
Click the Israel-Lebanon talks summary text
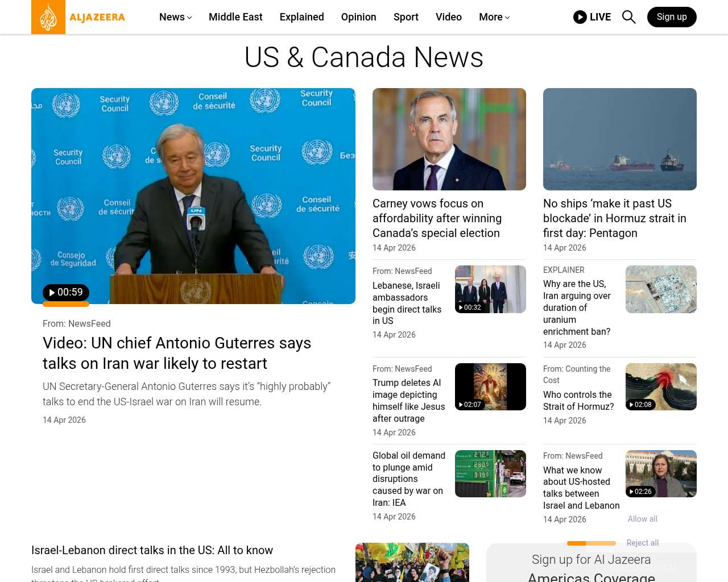[x=184, y=573]
